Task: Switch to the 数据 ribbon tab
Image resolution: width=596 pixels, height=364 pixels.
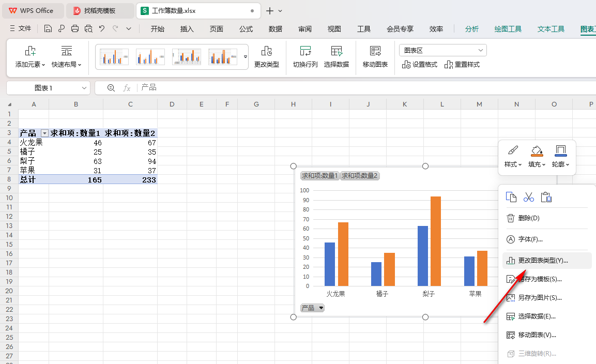Action: tap(275, 29)
